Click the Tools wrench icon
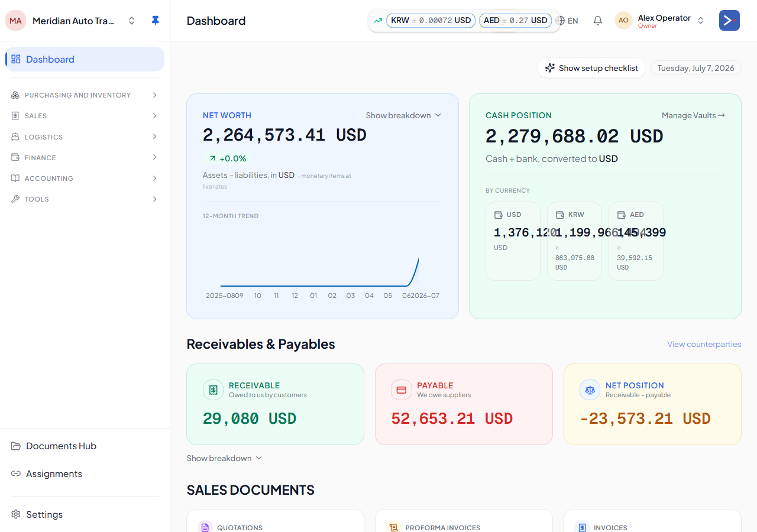The image size is (757, 532). 15,199
